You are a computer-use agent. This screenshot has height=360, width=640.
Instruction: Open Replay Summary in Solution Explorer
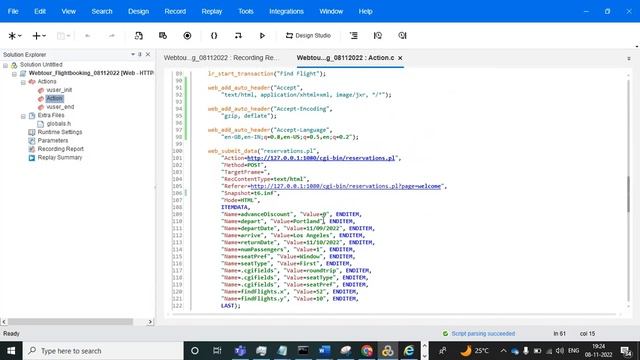60,158
